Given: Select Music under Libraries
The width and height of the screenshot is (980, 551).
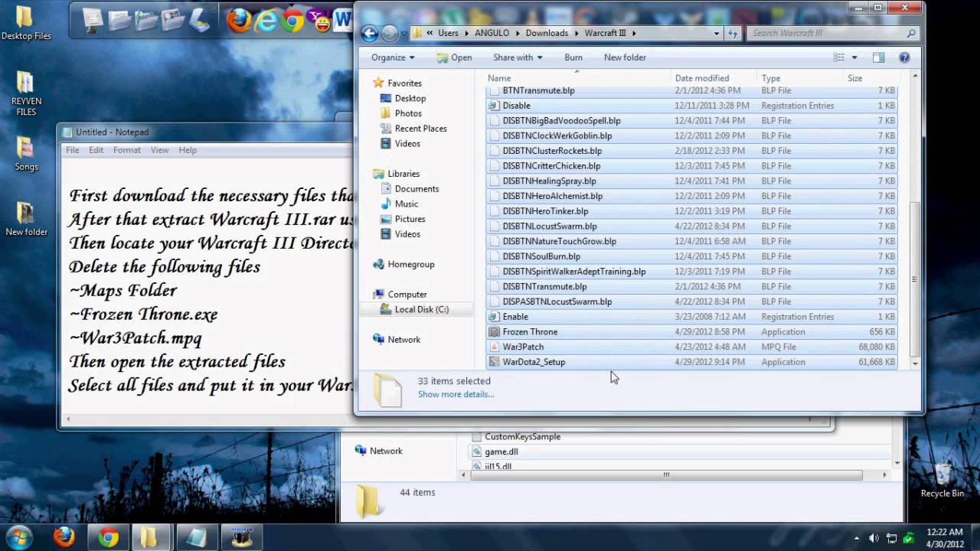Looking at the screenshot, I should (406, 204).
